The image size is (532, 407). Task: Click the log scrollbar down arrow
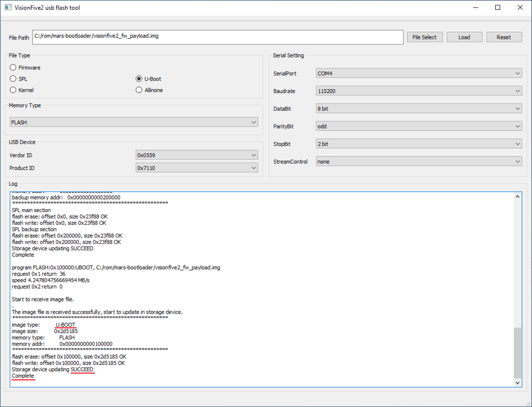518,383
